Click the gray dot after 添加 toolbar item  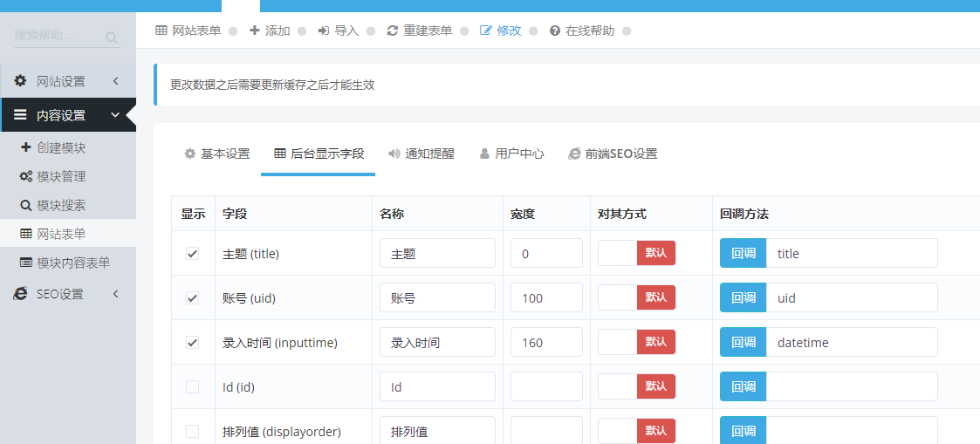[x=302, y=31]
